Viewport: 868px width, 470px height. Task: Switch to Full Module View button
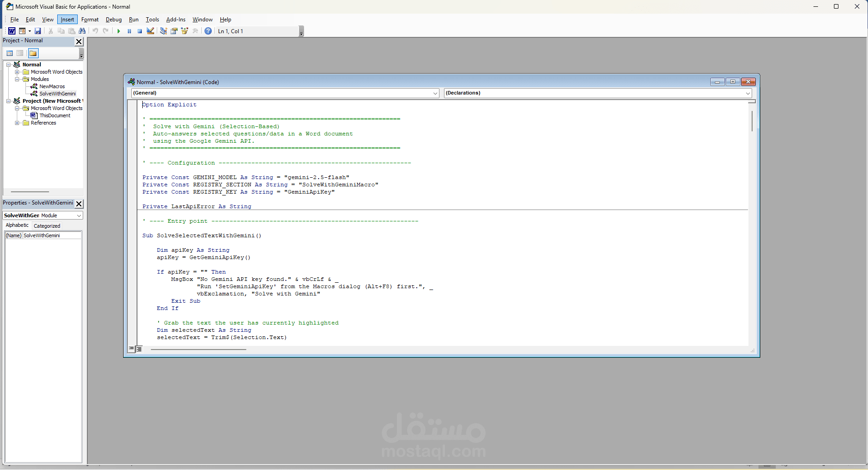pos(139,349)
